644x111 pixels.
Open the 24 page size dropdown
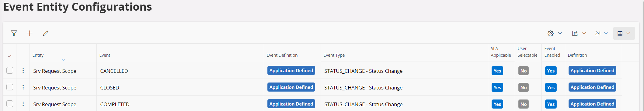[x=601, y=33]
